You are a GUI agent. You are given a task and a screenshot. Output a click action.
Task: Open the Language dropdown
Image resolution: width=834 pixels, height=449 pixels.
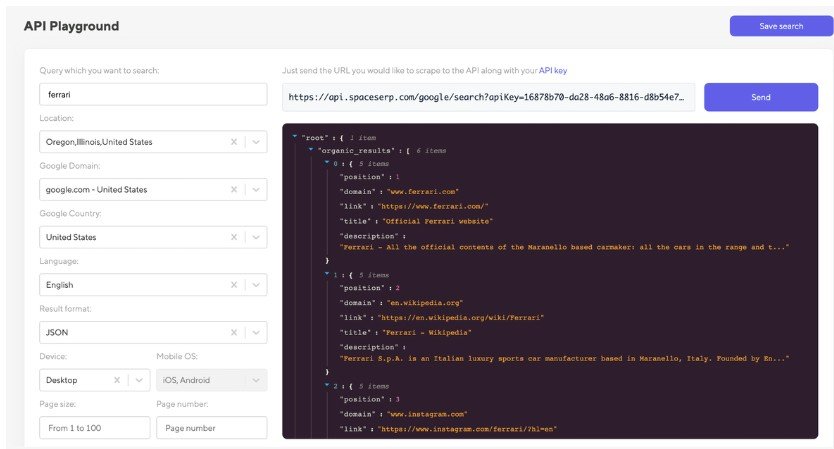256,285
